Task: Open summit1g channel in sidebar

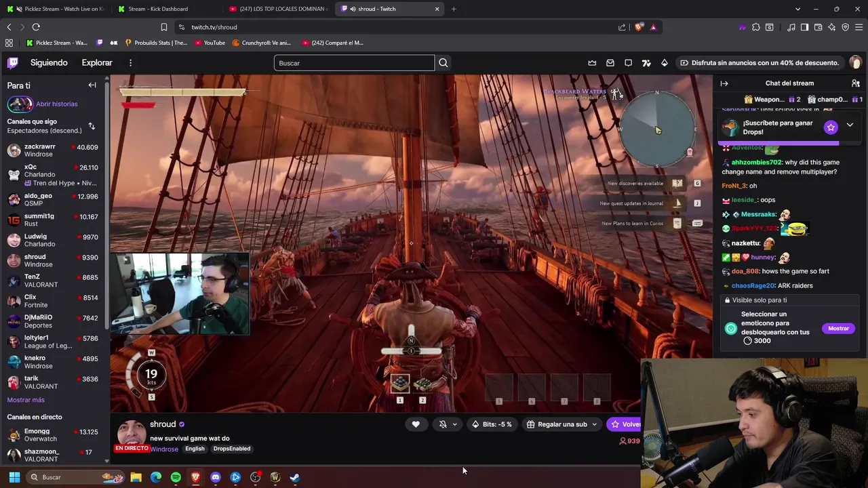Action: click(53, 220)
